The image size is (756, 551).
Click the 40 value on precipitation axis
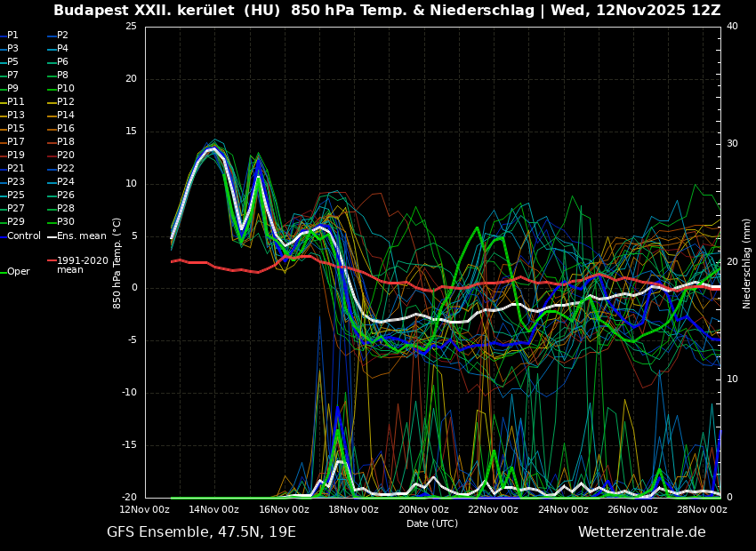pos(732,27)
